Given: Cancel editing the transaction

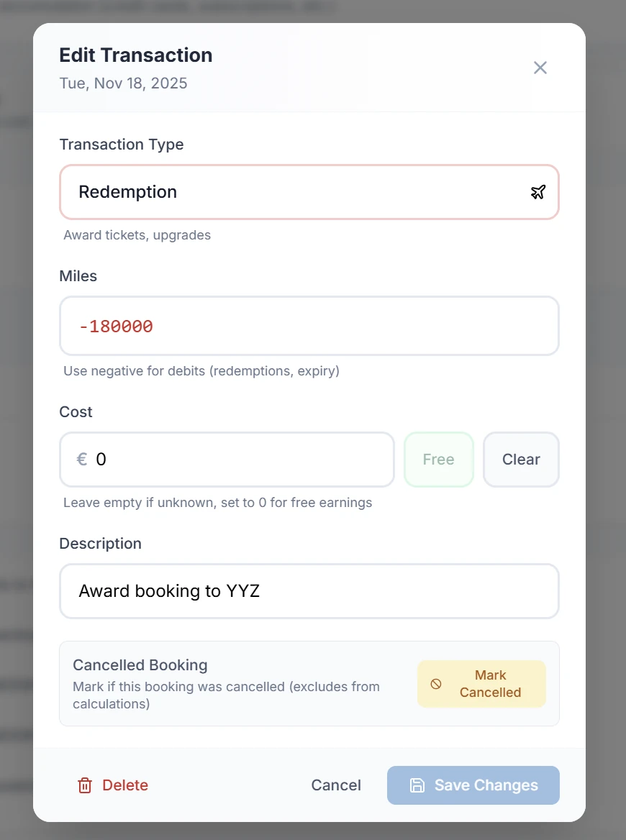Looking at the screenshot, I should pos(336,785).
